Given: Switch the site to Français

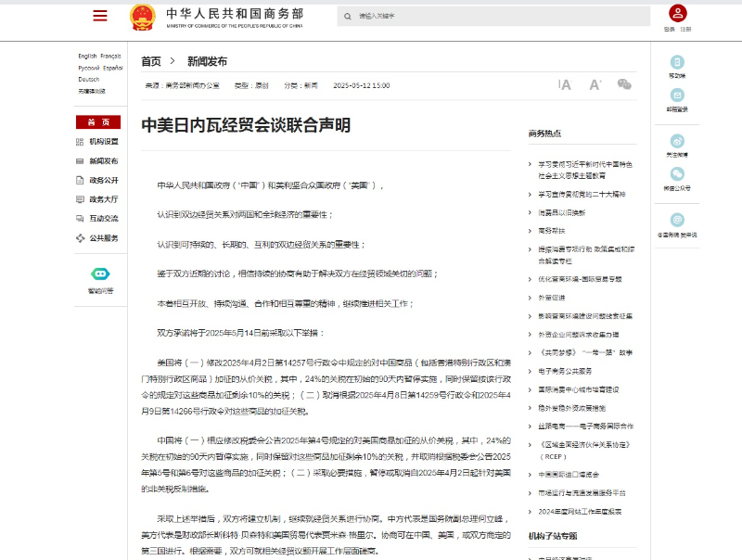Looking at the screenshot, I should [x=110, y=56].
